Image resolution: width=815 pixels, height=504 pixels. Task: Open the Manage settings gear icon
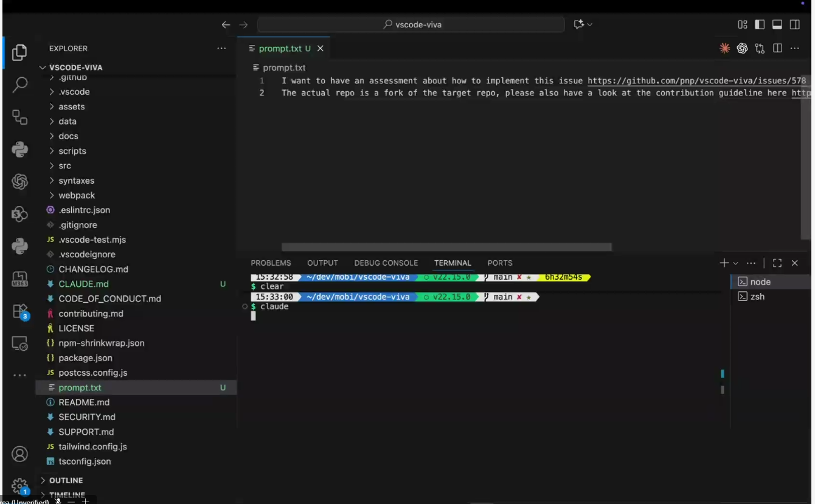tap(19, 485)
